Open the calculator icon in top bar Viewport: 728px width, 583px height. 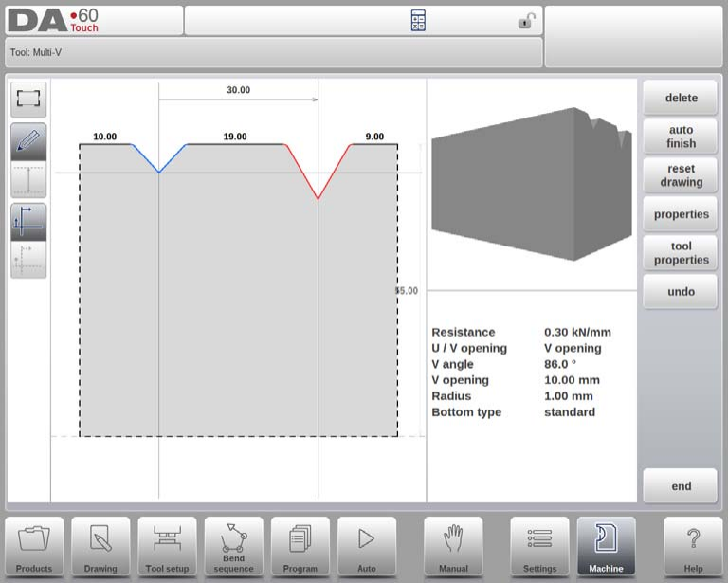(418, 21)
